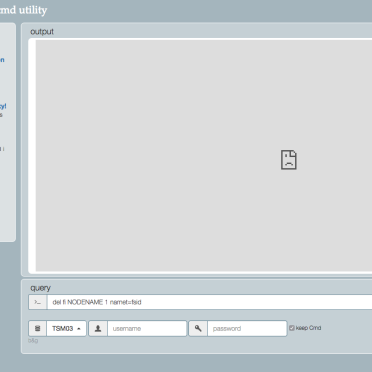Click the query command input field
This screenshot has height=372, width=372.
tap(209, 302)
